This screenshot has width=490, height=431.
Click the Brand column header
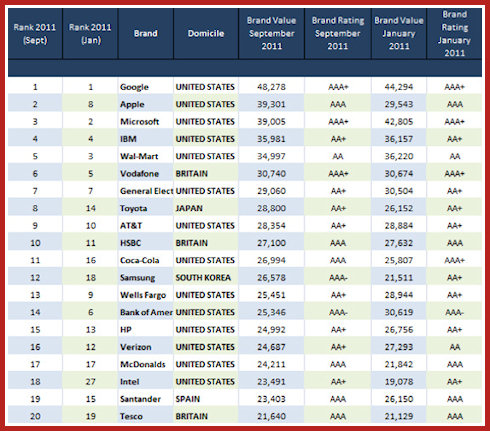pyautogui.click(x=145, y=34)
